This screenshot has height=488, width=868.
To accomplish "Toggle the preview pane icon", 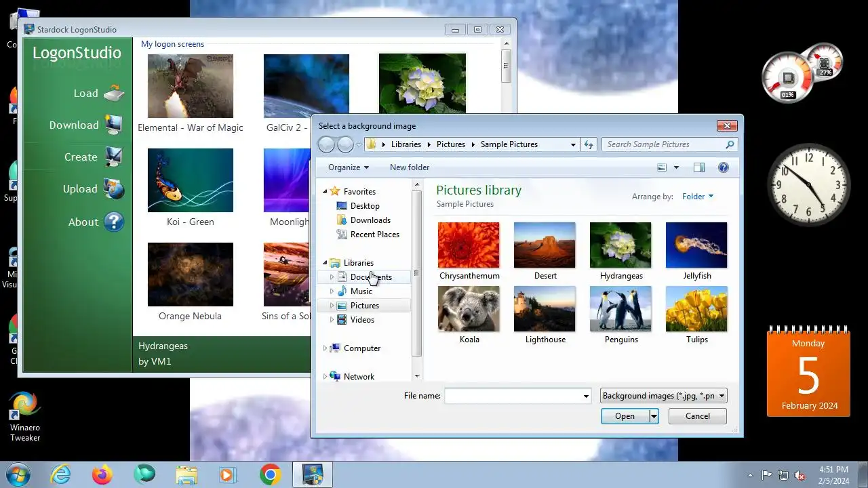I will pyautogui.click(x=699, y=167).
